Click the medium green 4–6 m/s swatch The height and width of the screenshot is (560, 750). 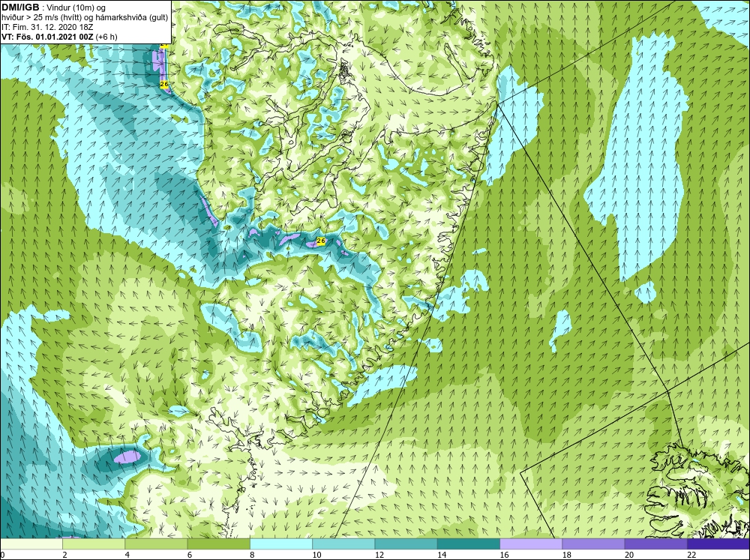pos(156,544)
